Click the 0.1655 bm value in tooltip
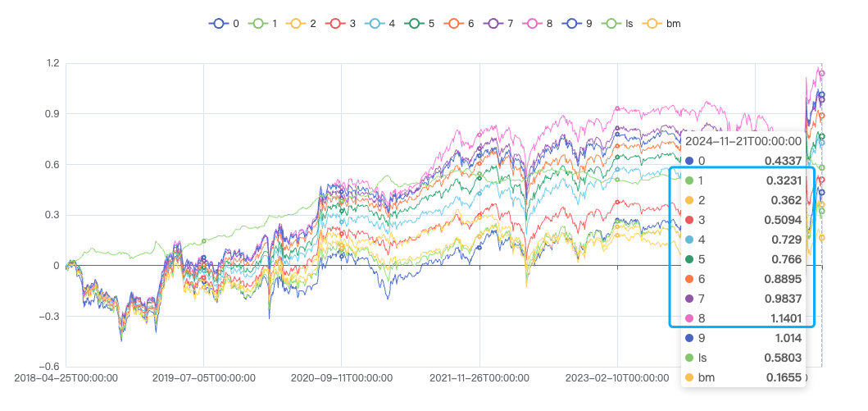The width and height of the screenshot is (868, 411). tap(782, 377)
